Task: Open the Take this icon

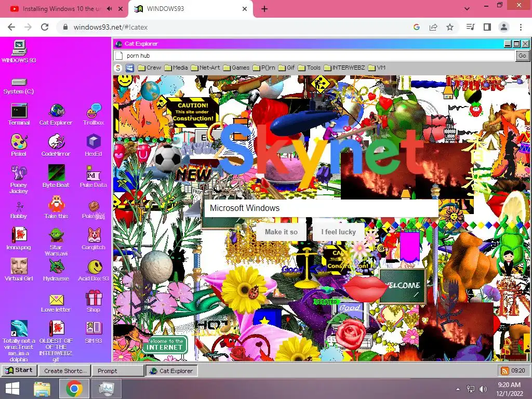Action: pyautogui.click(x=56, y=208)
